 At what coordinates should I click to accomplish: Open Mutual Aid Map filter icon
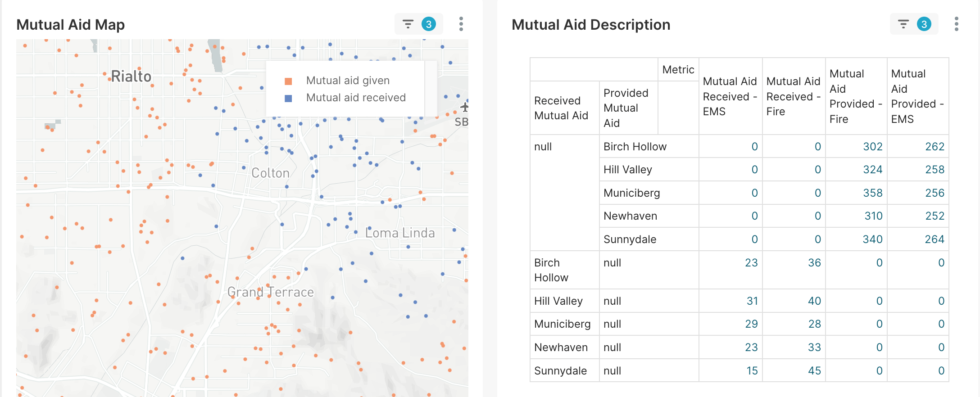click(408, 24)
